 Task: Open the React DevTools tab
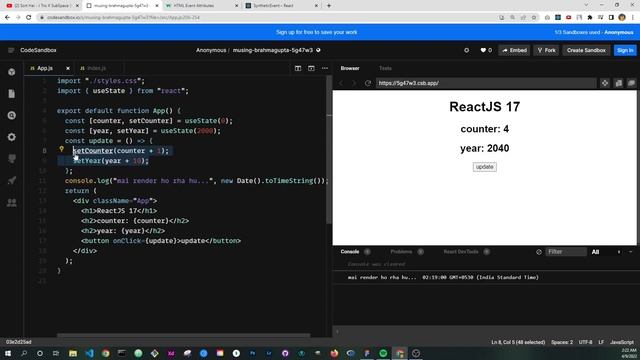(x=461, y=252)
